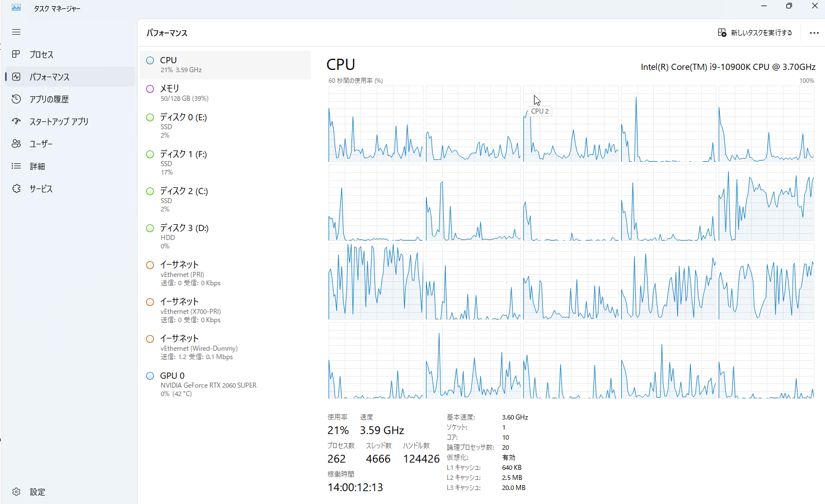
Task: Click the purple circle icon beside メモリ
Action: (150, 89)
